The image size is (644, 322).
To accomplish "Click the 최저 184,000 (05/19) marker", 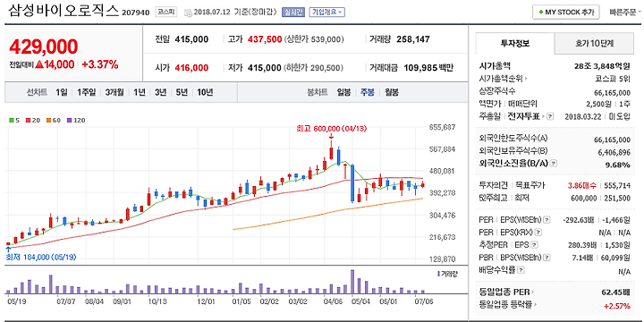I will 41,258.
